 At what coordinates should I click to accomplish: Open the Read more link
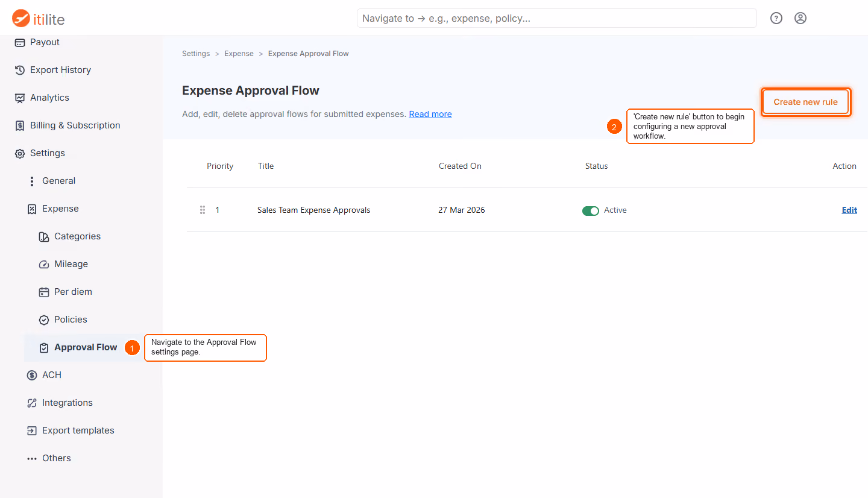point(430,114)
